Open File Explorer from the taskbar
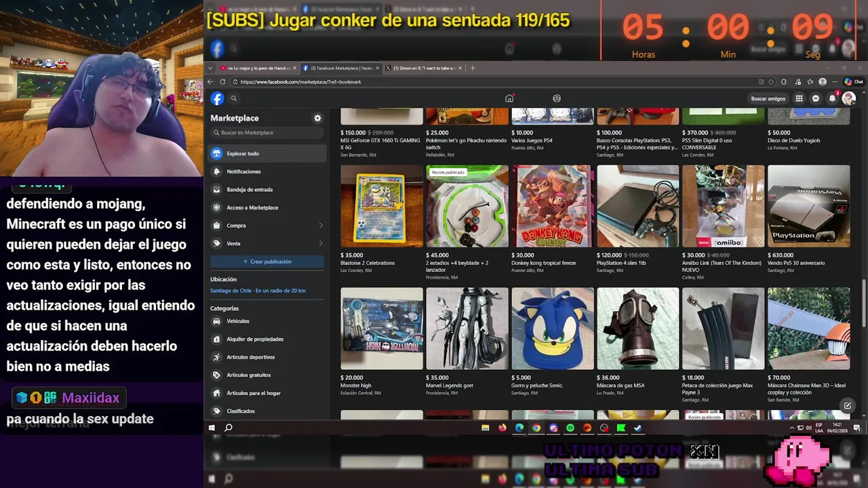This screenshot has width=868, height=488. [486, 428]
